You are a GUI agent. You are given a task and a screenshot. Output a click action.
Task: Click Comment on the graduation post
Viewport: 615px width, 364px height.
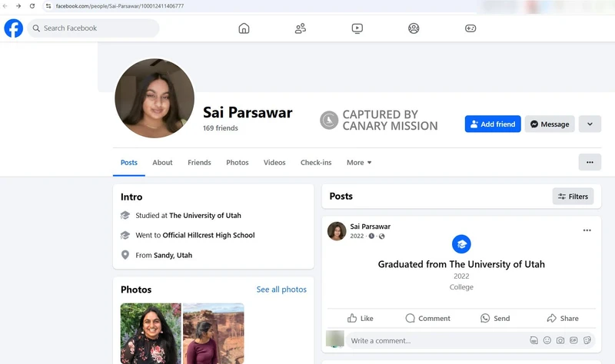(x=427, y=318)
